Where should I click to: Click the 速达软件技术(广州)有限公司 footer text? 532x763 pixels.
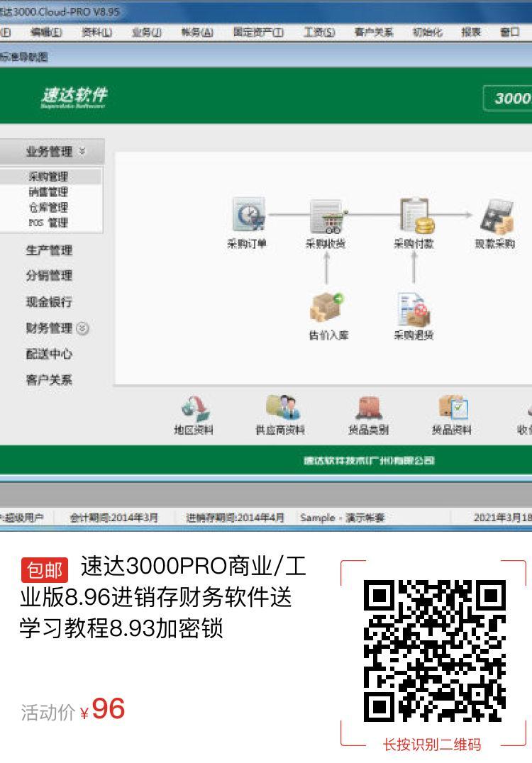pyautogui.click(x=369, y=460)
